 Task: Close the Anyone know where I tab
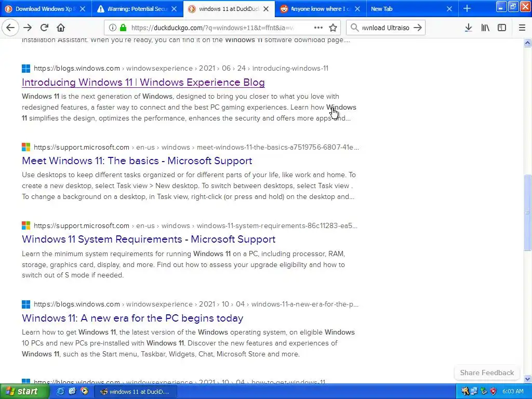pos(357,9)
